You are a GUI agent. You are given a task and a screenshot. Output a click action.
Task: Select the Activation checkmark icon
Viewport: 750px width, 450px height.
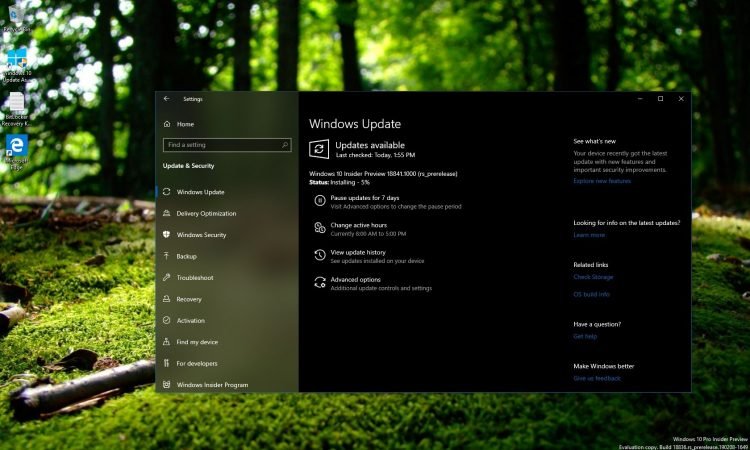[x=166, y=321]
